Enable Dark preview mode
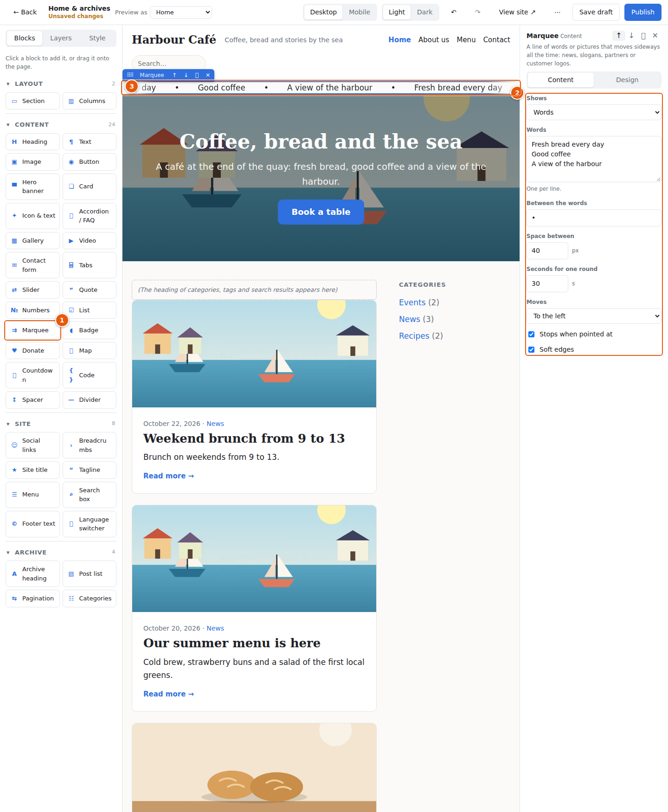668x812 pixels. click(424, 12)
